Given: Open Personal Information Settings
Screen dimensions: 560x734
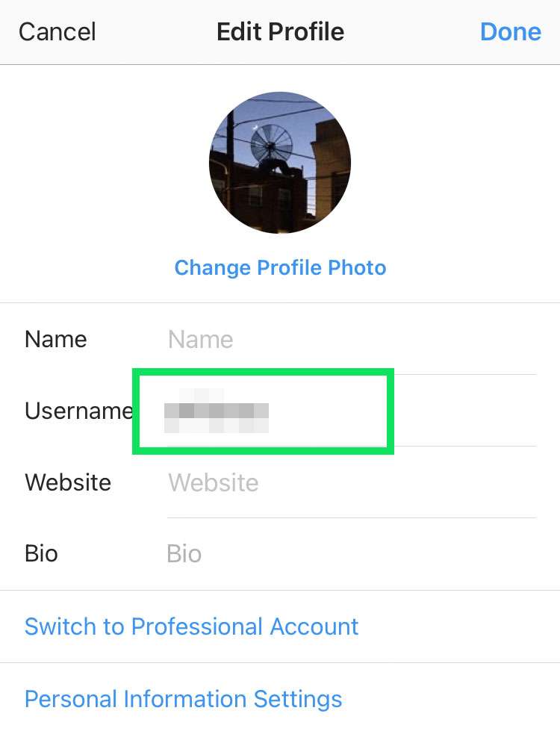Looking at the screenshot, I should tap(183, 699).
